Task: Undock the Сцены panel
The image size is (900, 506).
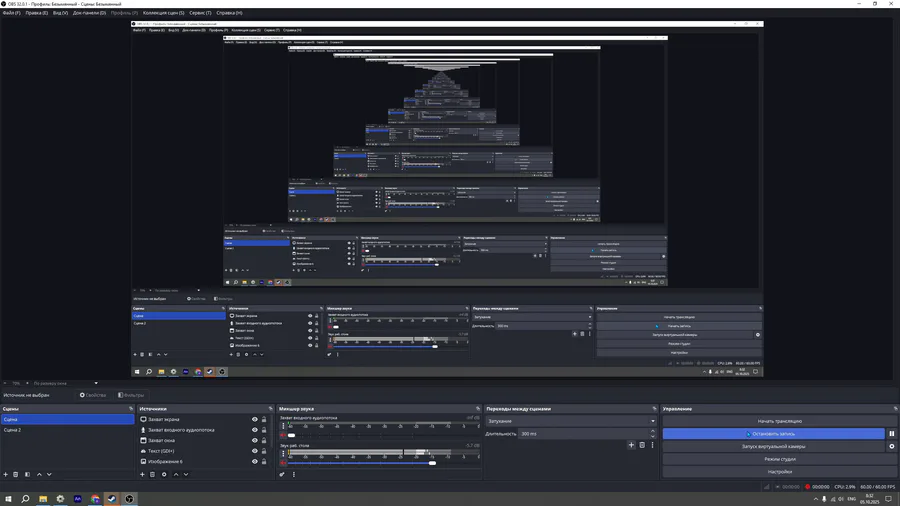Action: 131,408
